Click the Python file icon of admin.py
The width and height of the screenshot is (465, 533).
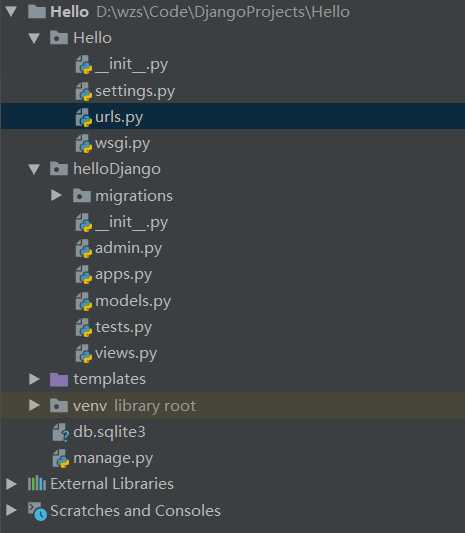tap(84, 248)
